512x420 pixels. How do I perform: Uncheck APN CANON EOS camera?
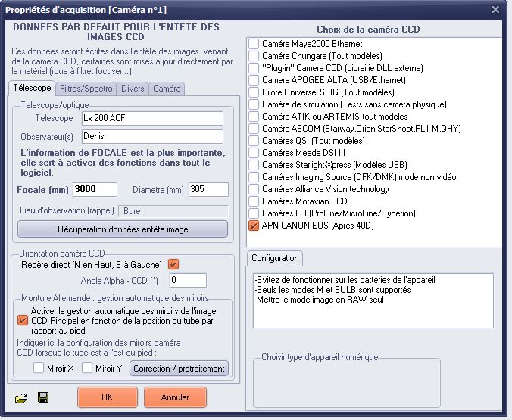pyautogui.click(x=254, y=226)
